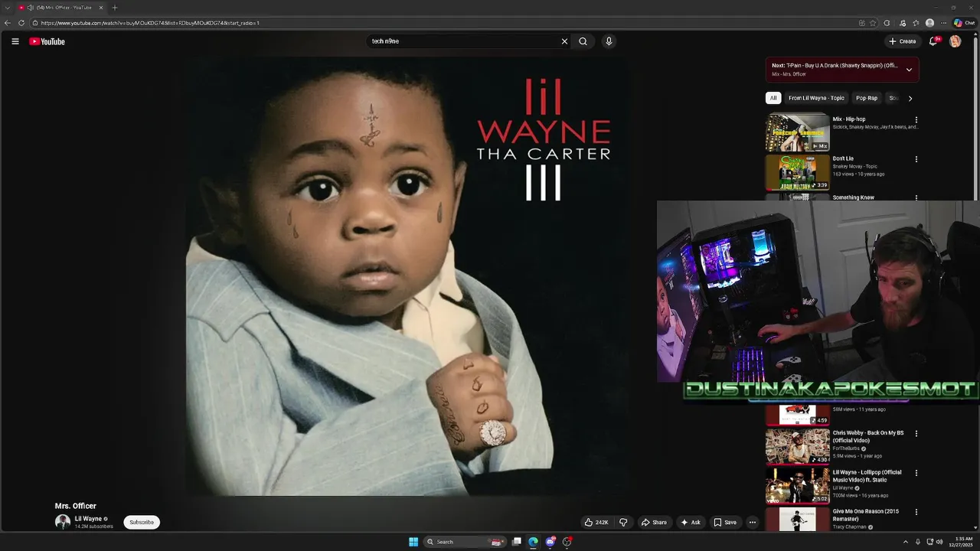Reload the page
The width and height of the screenshot is (980, 551).
tap(21, 23)
